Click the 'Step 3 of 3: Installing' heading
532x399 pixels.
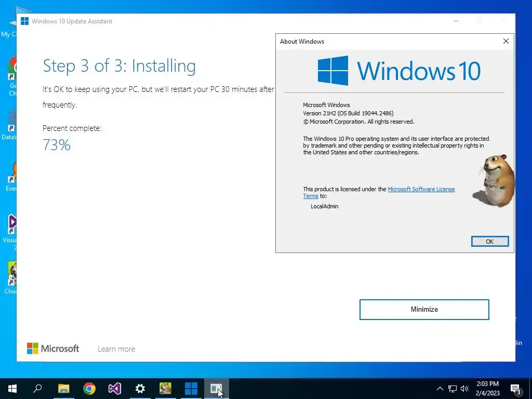(119, 66)
